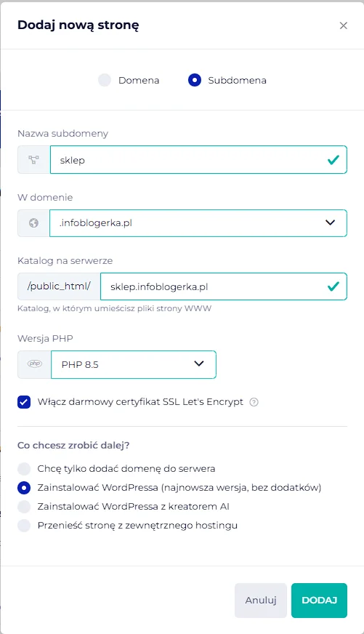This screenshot has height=634, width=364.
Task: Close the Dodaj nową stronę dialog
Action: pyautogui.click(x=344, y=25)
